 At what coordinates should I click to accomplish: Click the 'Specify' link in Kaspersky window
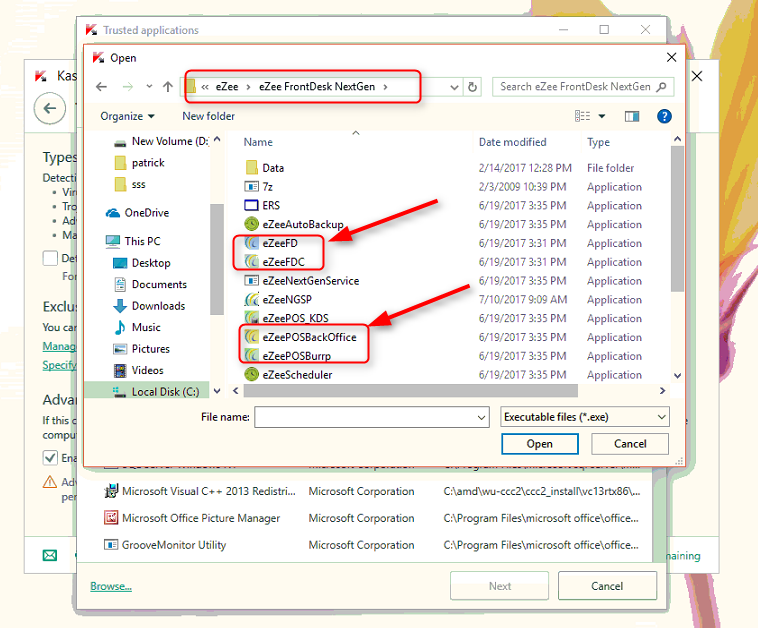coord(59,365)
